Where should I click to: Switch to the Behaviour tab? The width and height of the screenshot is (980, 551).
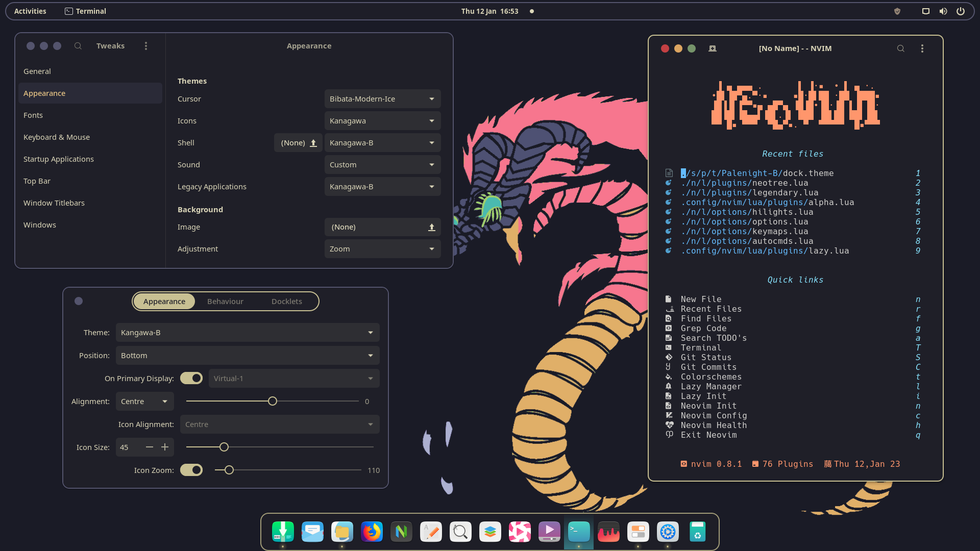click(225, 302)
